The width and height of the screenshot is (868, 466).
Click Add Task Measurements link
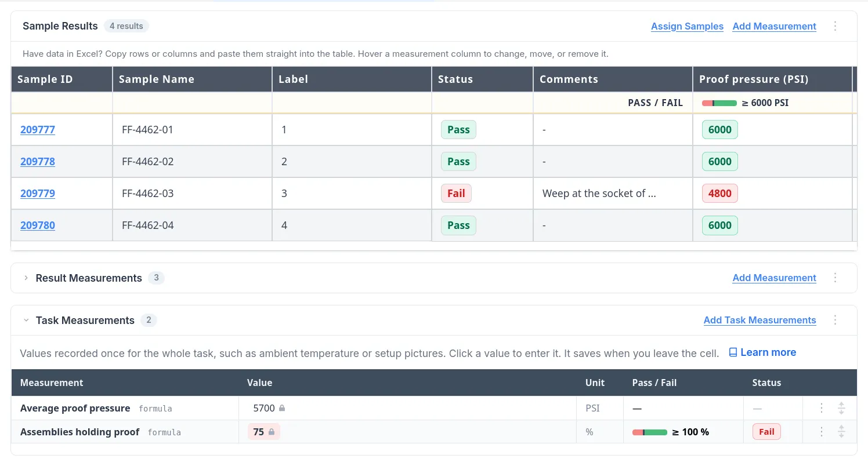click(759, 320)
